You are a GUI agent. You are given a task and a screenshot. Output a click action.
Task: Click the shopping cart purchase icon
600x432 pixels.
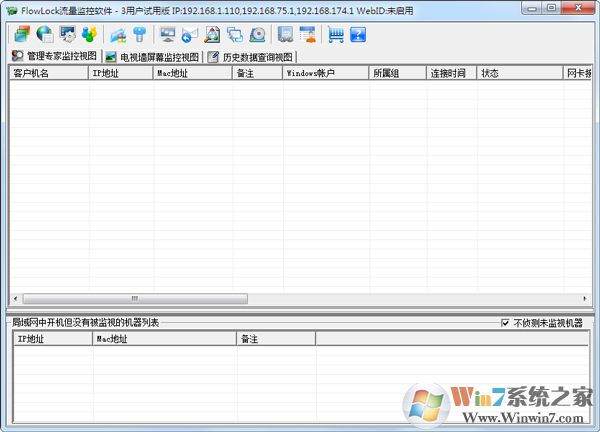coord(336,34)
